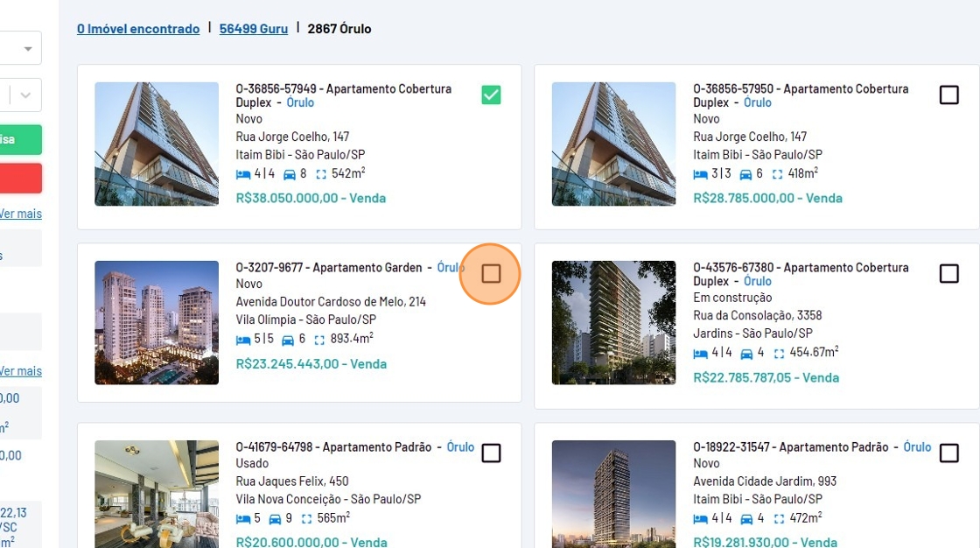Open the 0 Imóvel encontrado results
The image size is (980, 548).
(x=138, y=29)
